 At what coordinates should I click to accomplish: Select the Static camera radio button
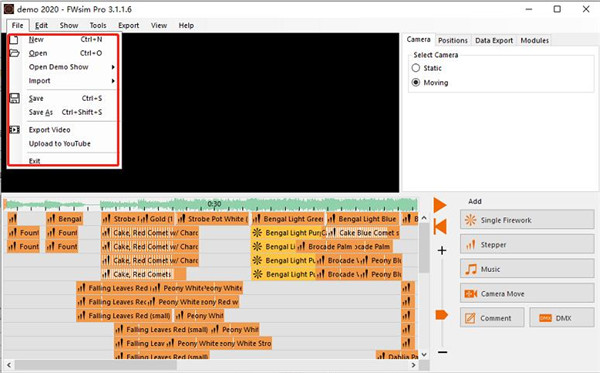pyautogui.click(x=416, y=68)
